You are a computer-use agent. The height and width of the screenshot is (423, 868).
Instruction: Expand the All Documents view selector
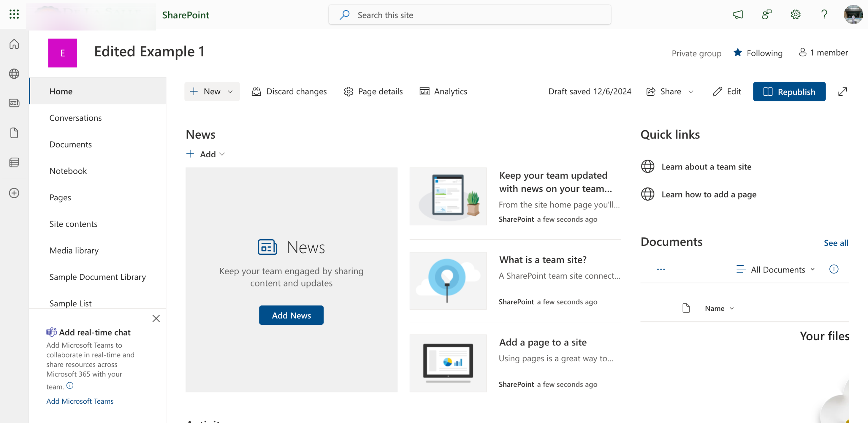pyautogui.click(x=778, y=269)
